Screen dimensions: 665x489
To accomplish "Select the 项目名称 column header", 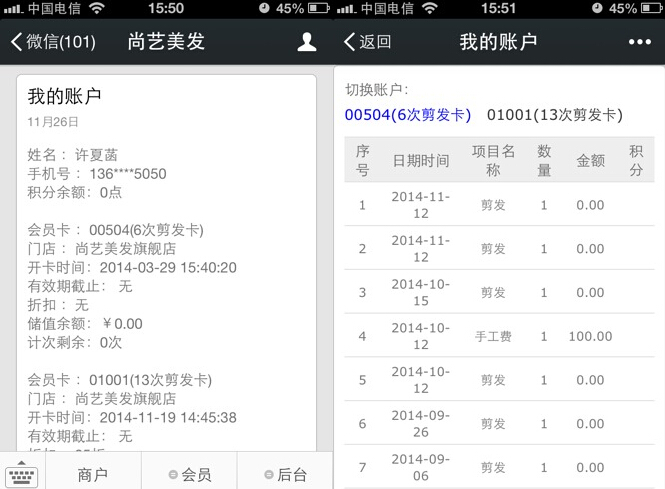I will [493, 160].
